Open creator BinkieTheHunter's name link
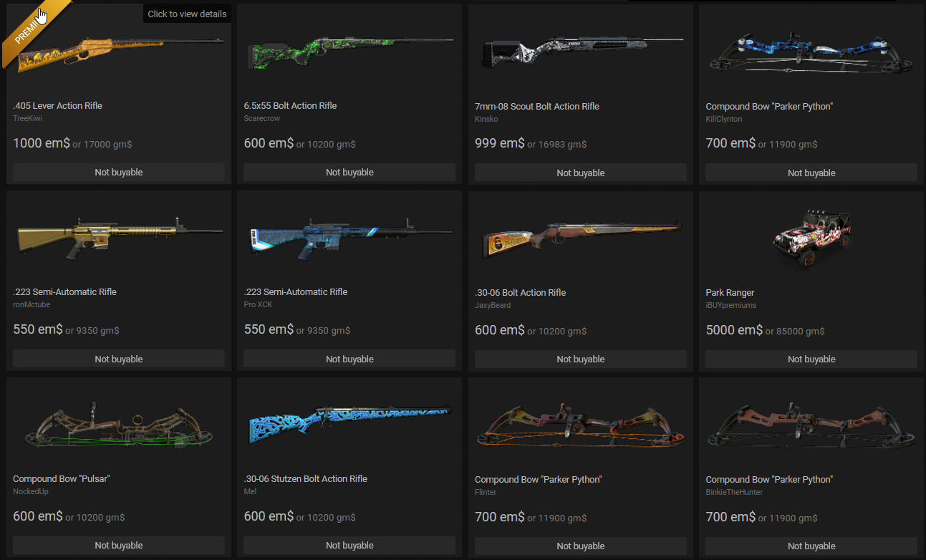926x560 pixels. coord(734,493)
